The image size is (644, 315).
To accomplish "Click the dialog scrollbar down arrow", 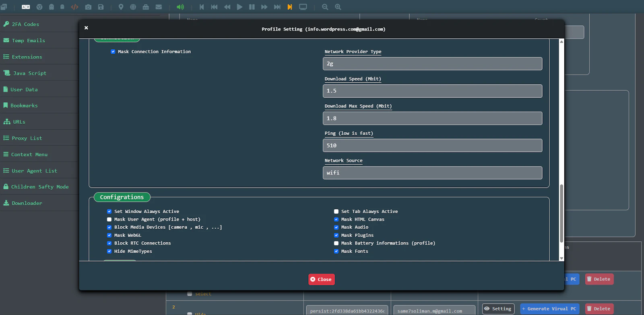I will tap(561, 259).
